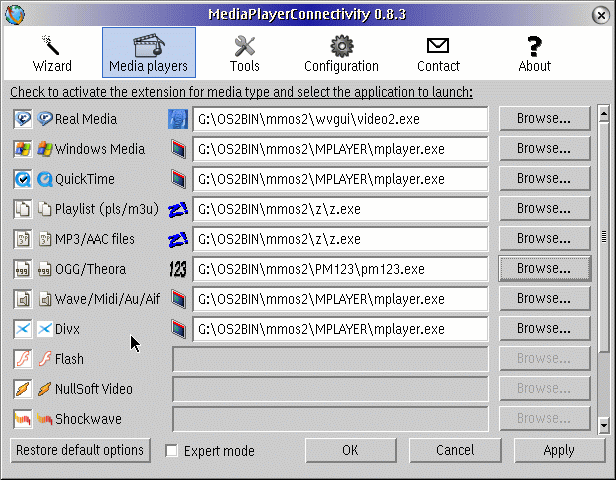
Task: Enable the NullSoft Video checkbox
Action: tap(23, 389)
